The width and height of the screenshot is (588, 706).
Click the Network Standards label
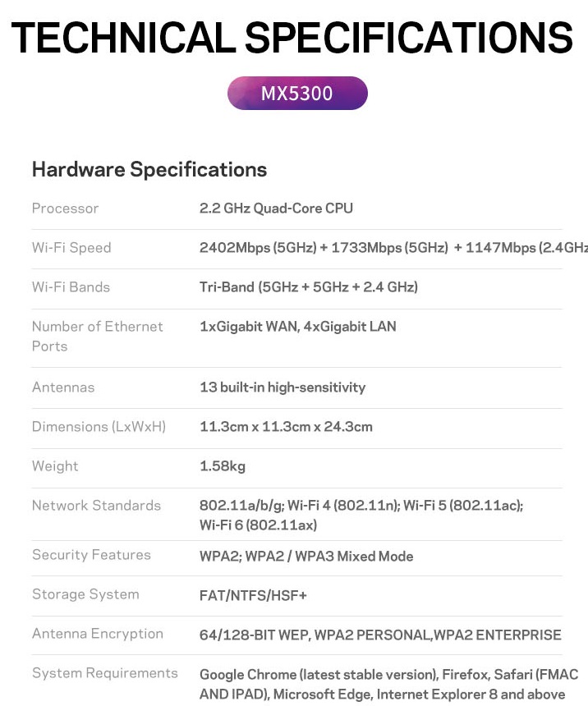(x=96, y=506)
